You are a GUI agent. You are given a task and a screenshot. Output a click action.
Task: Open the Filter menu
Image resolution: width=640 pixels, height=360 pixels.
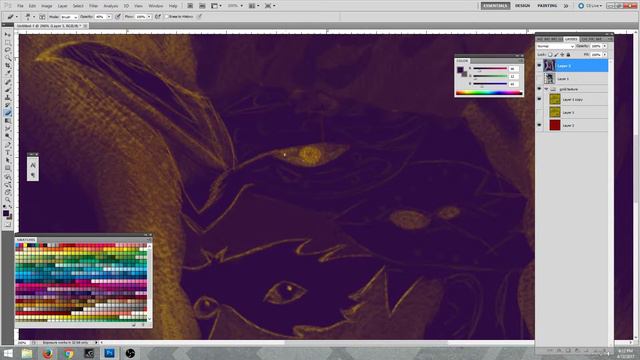(93, 6)
